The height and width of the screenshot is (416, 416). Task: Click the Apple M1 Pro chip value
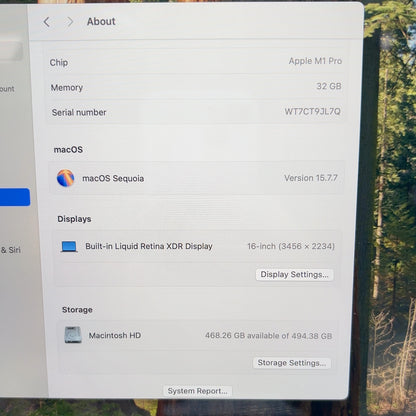(x=315, y=61)
